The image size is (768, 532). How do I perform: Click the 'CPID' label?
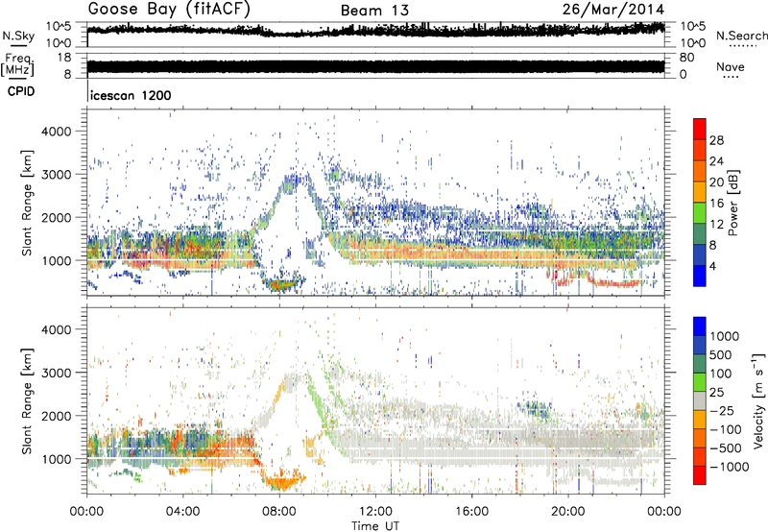[21, 91]
